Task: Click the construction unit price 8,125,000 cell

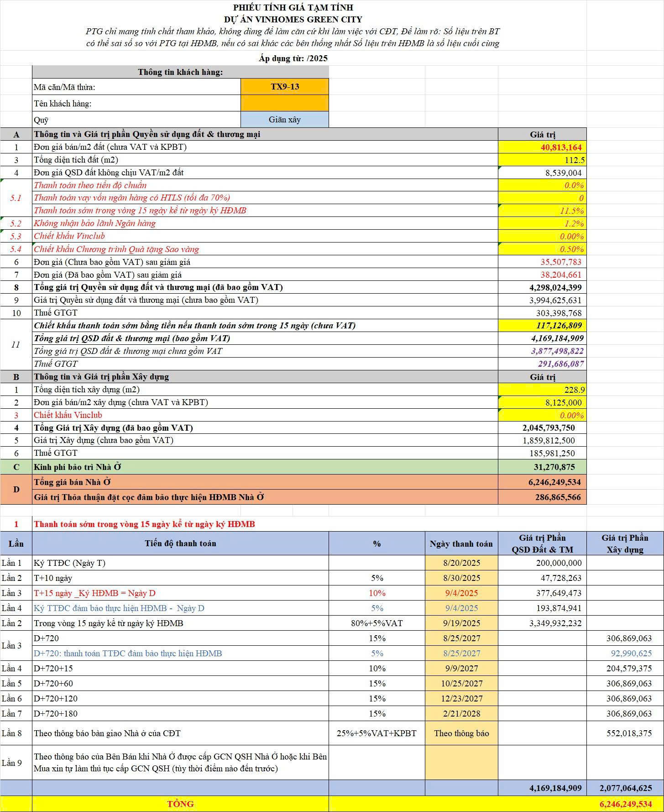Action: point(542,402)
